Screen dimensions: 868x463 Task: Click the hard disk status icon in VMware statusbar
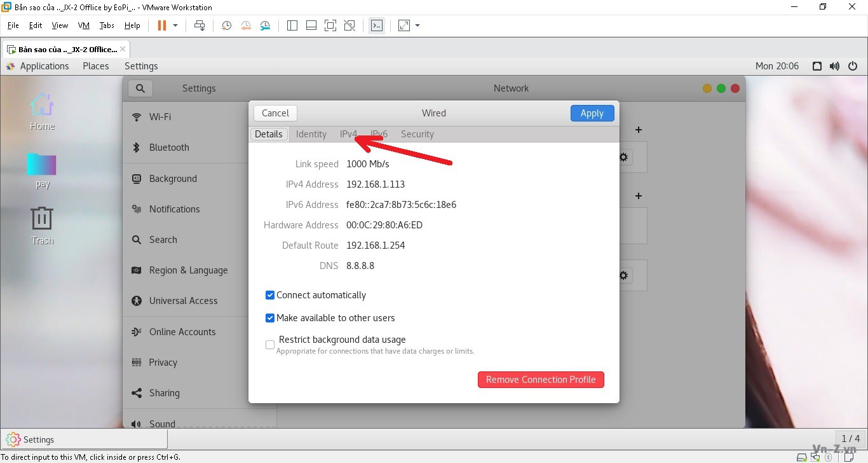pos(803,457)
